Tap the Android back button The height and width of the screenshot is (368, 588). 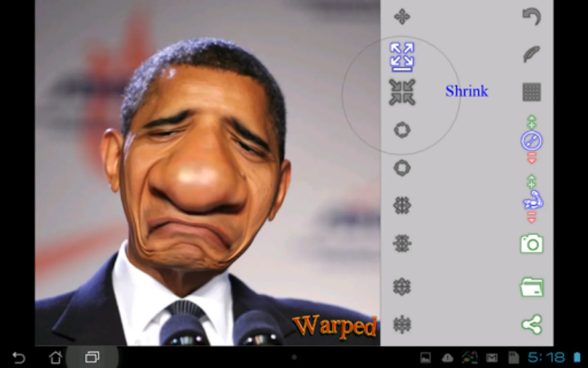19,358
